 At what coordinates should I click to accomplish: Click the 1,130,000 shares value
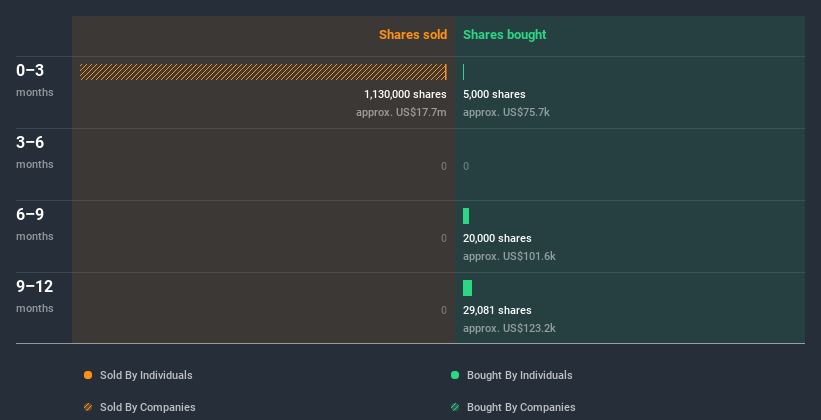pyautogui.click(x=405, y=94)
